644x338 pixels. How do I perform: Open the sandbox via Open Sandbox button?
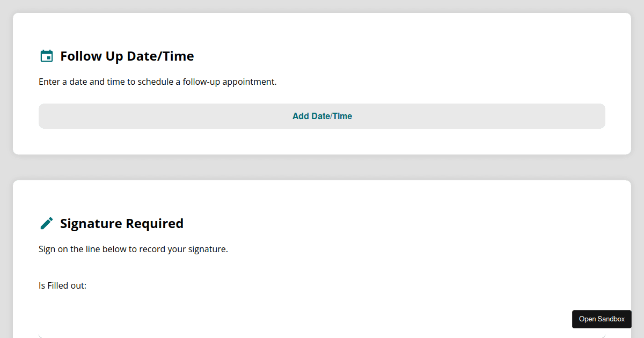[602, 319]
